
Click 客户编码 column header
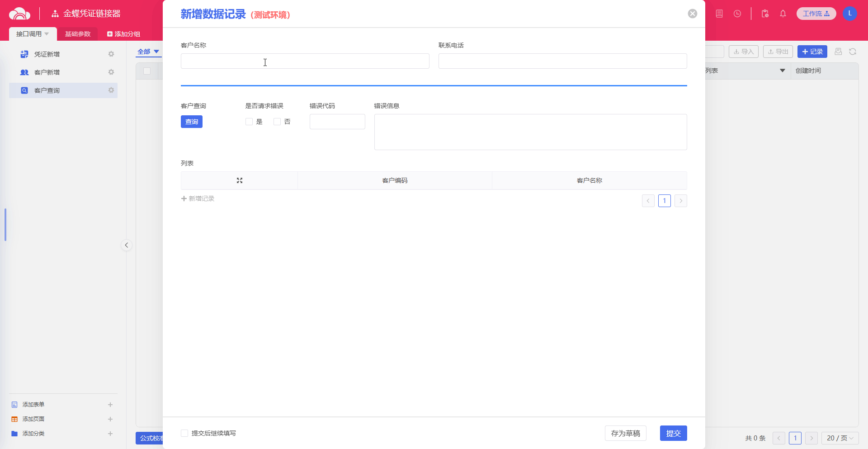[x=395, y=180]
